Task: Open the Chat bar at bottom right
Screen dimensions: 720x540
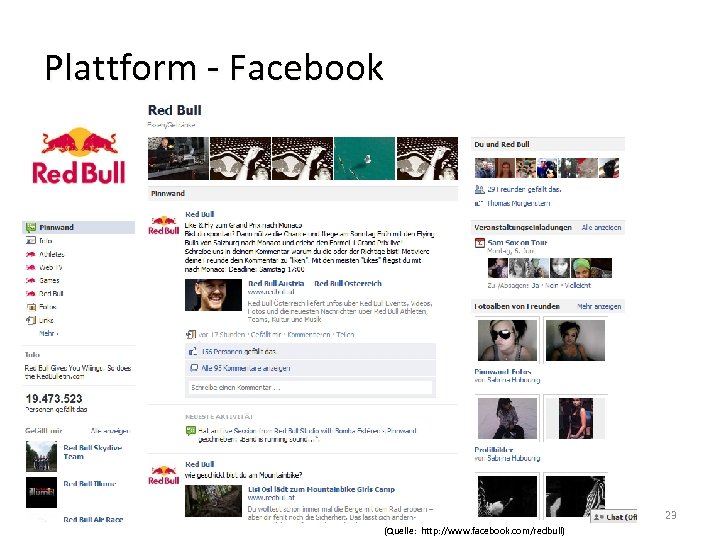Action: pyautogui.click(x=614, y=517)
